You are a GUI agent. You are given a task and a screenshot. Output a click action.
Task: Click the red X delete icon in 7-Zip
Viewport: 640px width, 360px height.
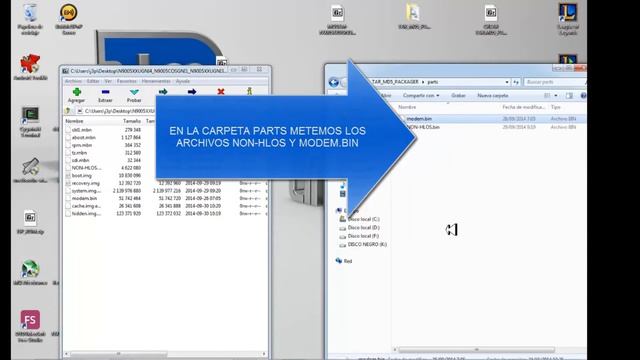(221, 92)
